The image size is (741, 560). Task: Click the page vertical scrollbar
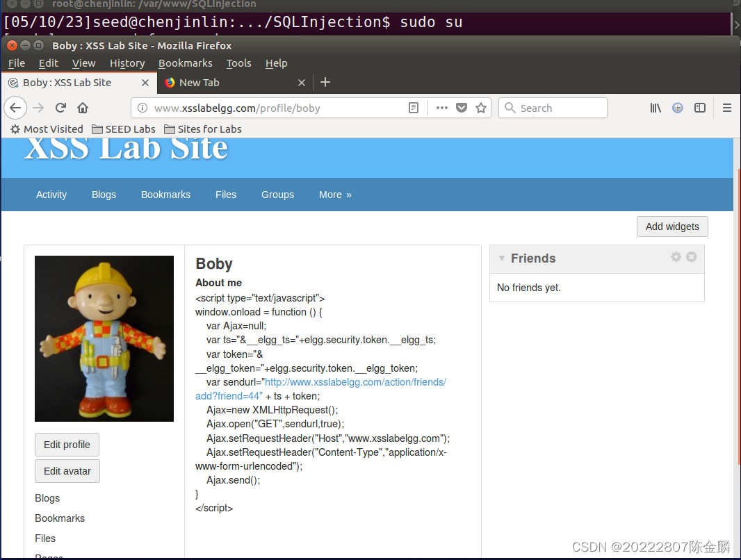[738, 316]
